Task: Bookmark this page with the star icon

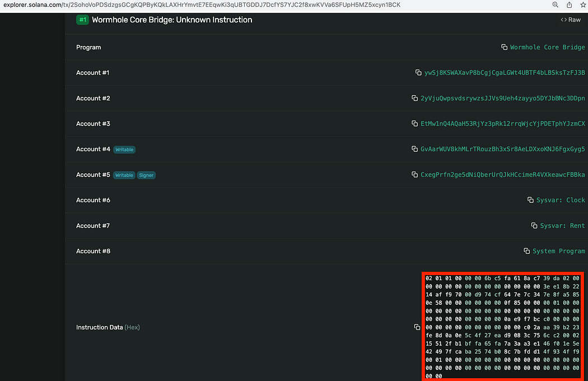Action: [x=583, y=5]
